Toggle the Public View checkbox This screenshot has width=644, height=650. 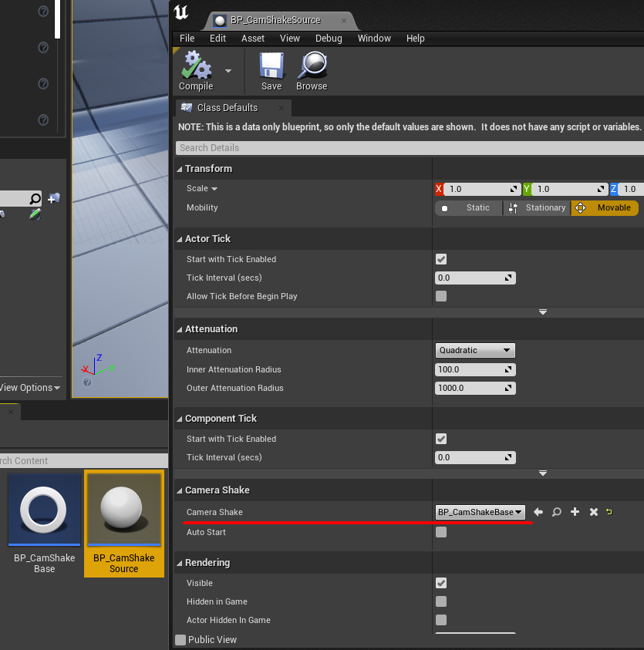[x=180, y=640]
